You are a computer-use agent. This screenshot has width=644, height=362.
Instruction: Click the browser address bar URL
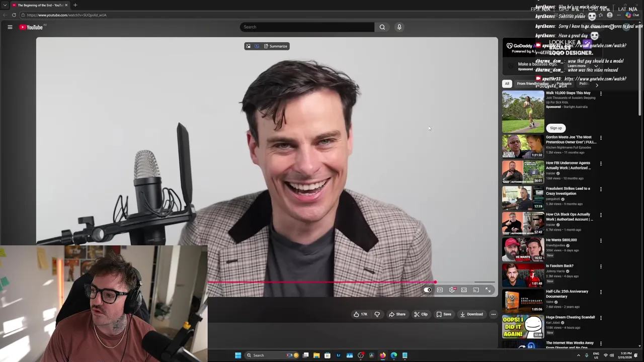[66, 15]
